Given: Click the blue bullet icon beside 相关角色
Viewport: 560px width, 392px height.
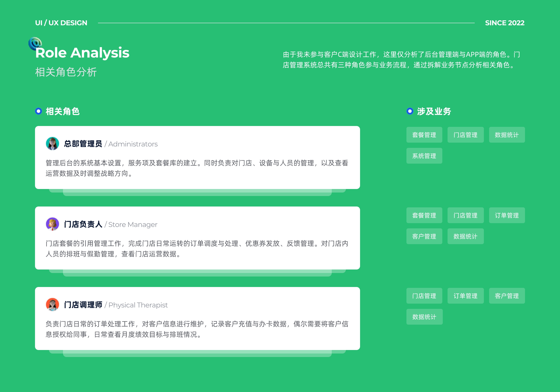Looking at the screenshot, I should click(x=38, y=111).
